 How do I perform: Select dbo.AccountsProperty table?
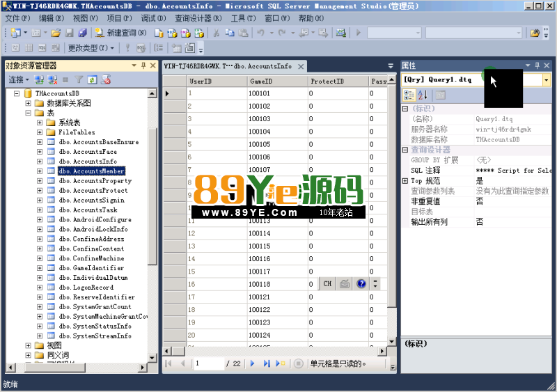tap(95, 181)
